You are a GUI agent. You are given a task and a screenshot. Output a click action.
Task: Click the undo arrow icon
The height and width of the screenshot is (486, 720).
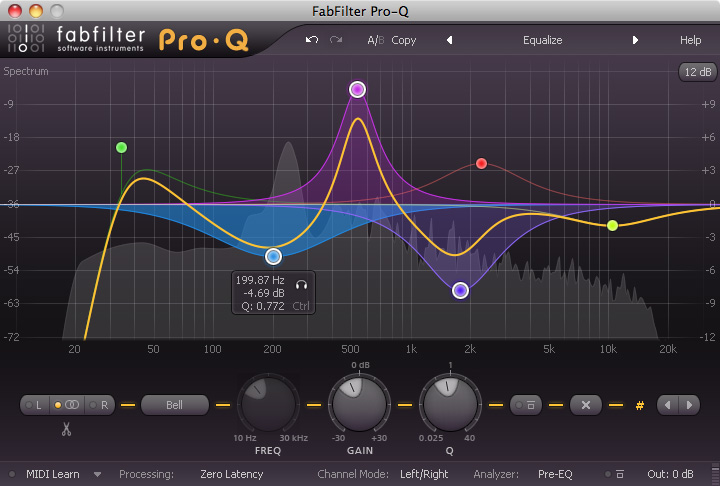click(x=312, y=41)
